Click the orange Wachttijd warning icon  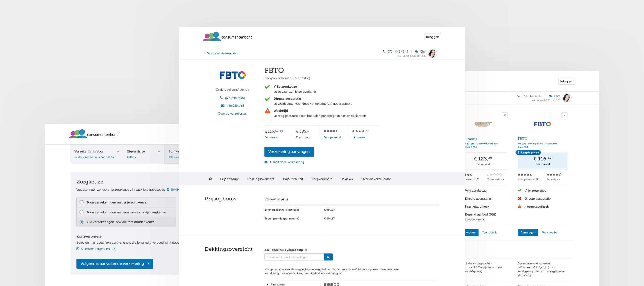[267, 111]
